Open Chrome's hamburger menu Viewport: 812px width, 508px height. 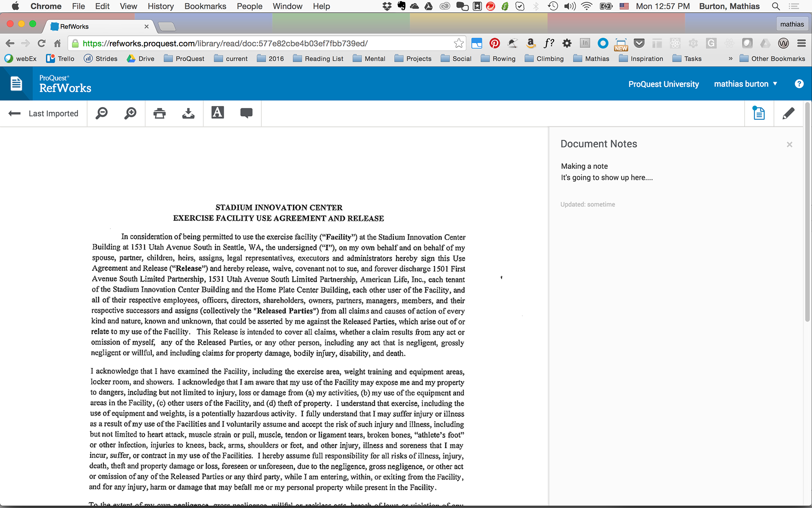tap(801, 43)
